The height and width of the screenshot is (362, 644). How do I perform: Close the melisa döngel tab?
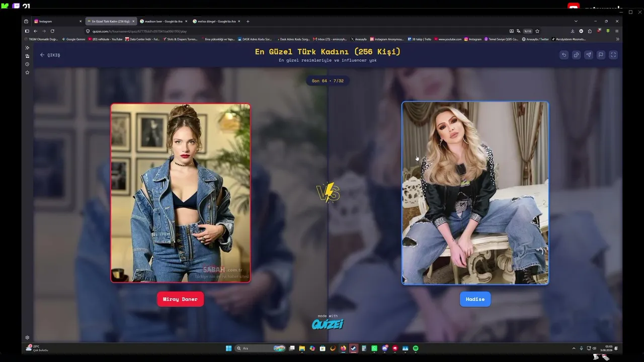(x=239, y=21)
